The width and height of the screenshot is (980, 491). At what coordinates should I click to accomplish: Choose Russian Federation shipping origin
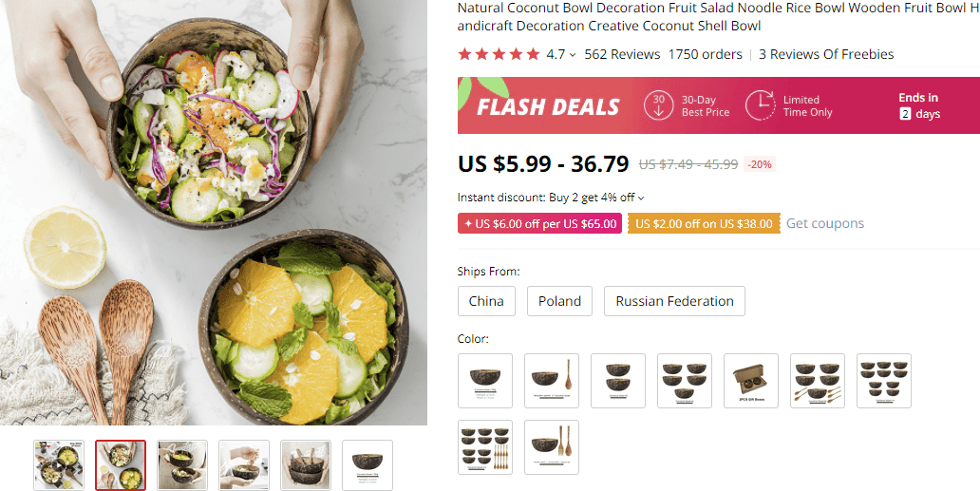point(674,301)
